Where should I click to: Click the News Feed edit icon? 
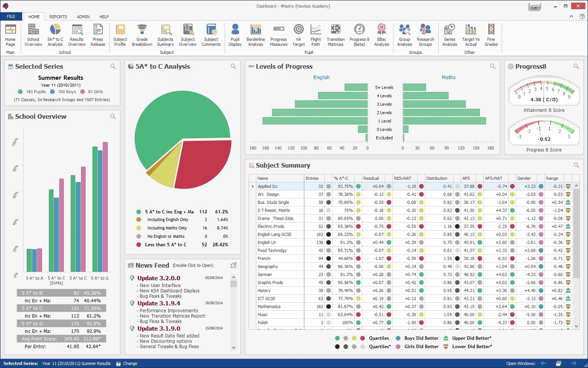[x=233, y=265]
